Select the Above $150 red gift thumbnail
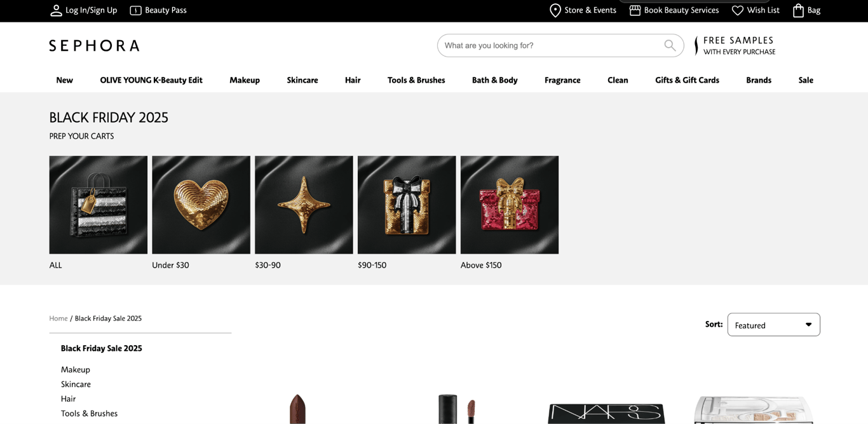868x424 pixels. (510, 205)
